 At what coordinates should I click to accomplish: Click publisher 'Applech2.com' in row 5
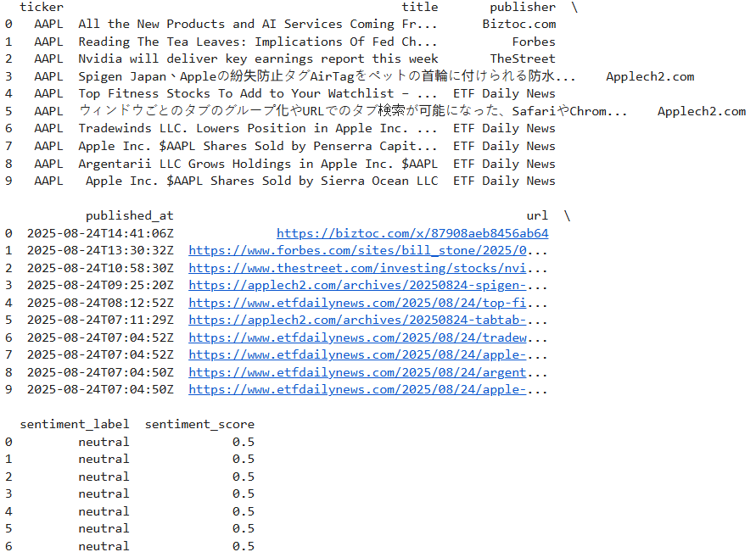coord(702,111)
